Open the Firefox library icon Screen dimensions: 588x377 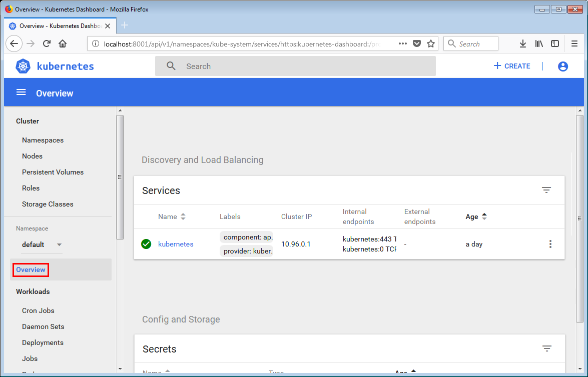click(x=539, y=44)
